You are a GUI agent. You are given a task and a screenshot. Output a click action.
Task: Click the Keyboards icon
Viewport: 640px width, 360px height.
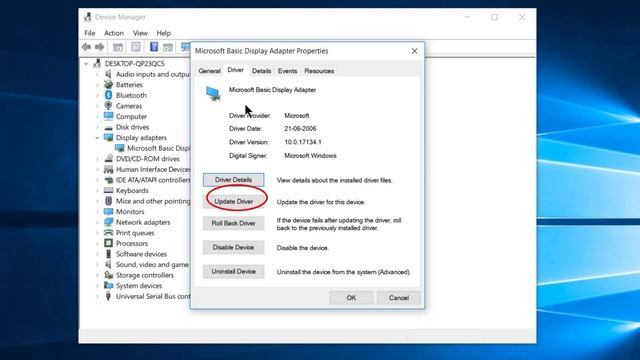pos(108,190)
